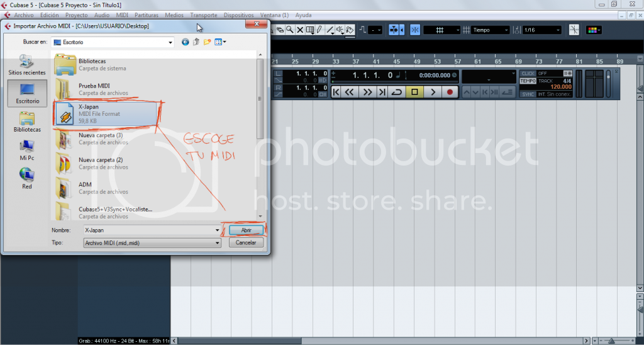Screen dimensions: 644x345
Task: Select the Line tool
Action: (x=330, y=30)
